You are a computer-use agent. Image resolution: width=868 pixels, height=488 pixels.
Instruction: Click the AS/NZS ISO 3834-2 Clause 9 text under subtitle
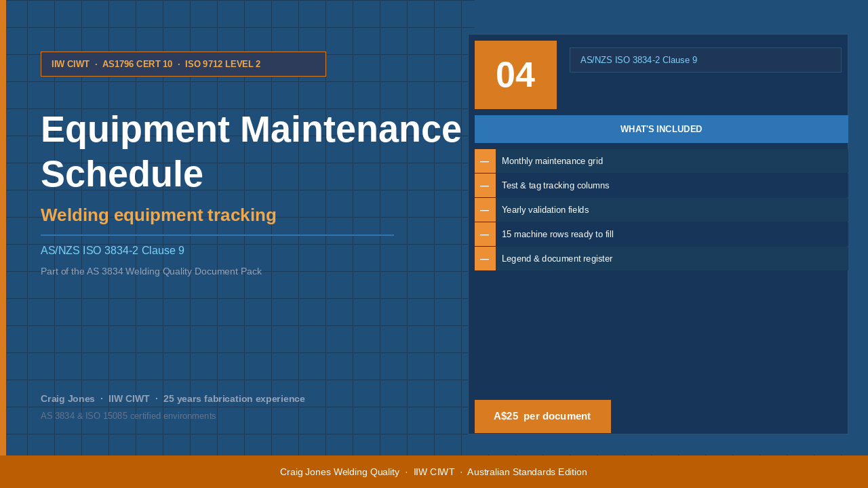113,251
